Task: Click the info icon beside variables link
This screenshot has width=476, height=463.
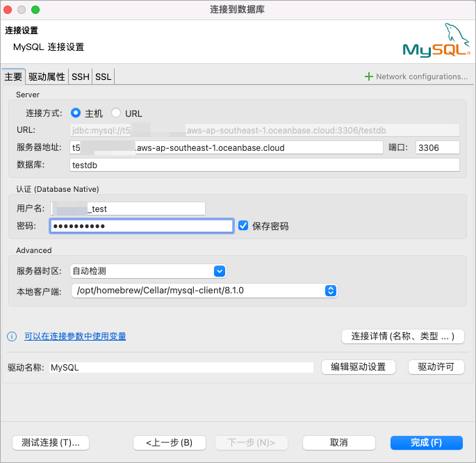Action: point(12,336)
